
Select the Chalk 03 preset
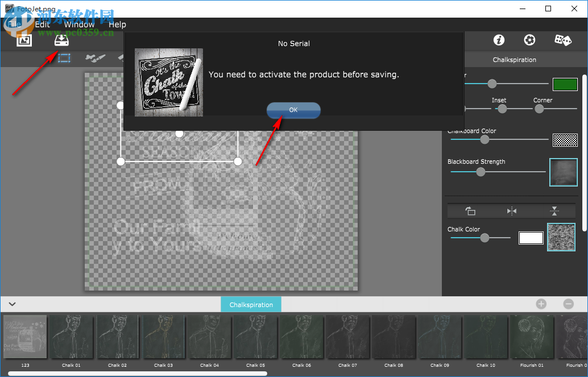pos(164,337)
